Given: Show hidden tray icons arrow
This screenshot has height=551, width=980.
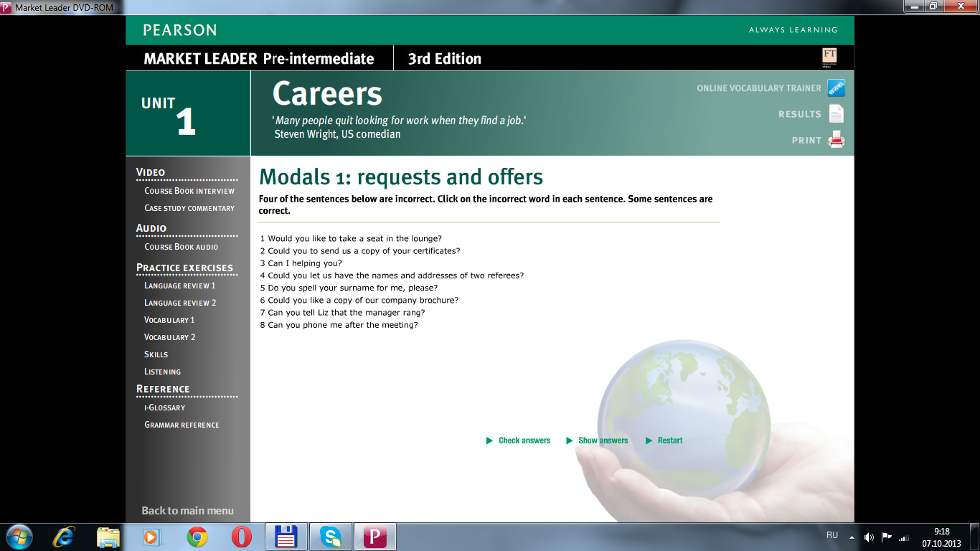Looking at the screenshot, I should [x=852, y=537].
